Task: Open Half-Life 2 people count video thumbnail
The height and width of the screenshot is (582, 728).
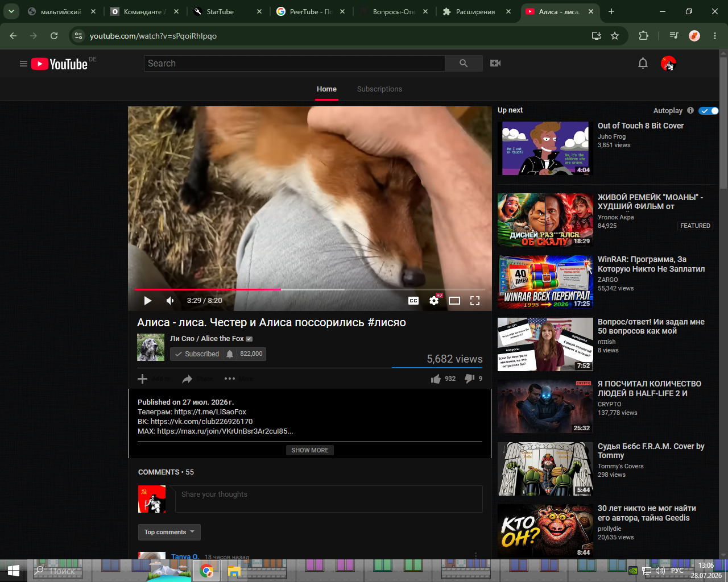Action: coord(545,406)
